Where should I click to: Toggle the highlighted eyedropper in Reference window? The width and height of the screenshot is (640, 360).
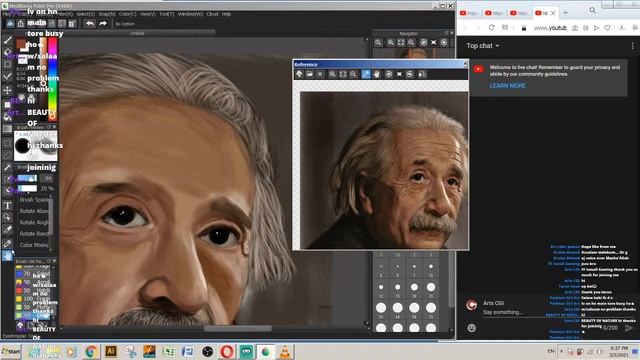[x=366, y=74]
